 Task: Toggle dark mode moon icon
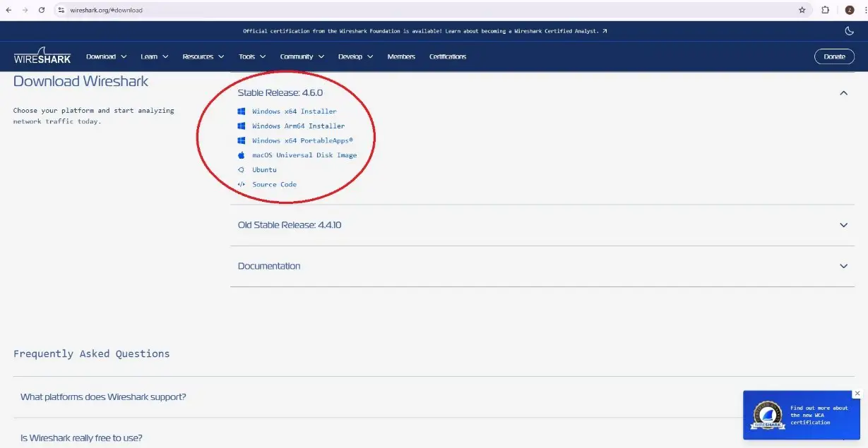tap(849, 31)
